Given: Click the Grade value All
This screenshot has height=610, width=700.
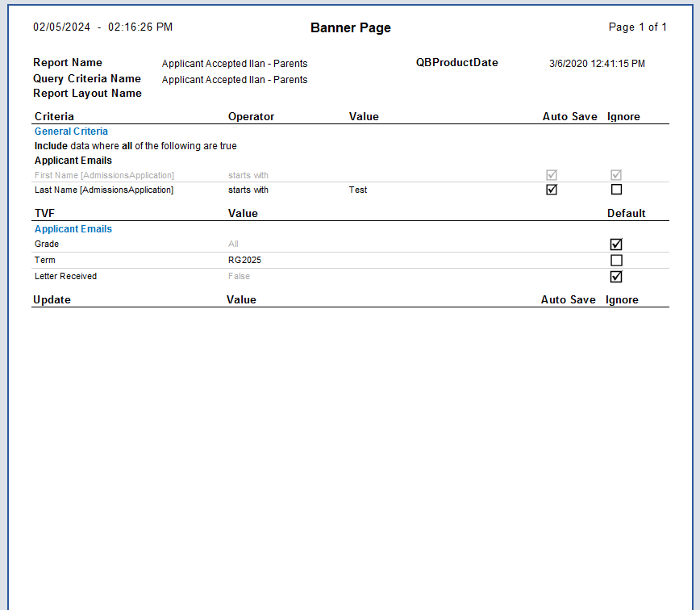Looking at the screenshot, I should (233, 244).
